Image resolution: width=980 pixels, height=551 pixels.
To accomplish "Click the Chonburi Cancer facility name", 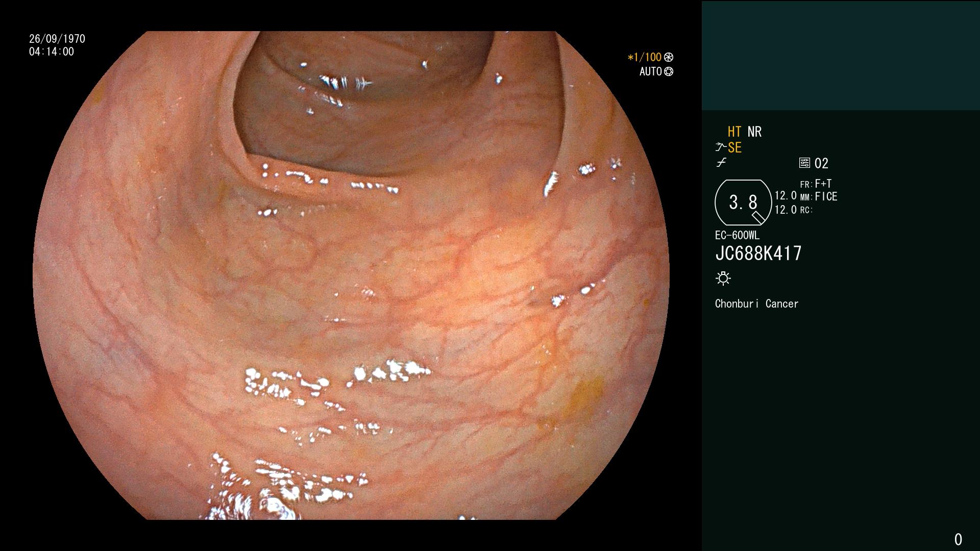I will click(756, 304).
